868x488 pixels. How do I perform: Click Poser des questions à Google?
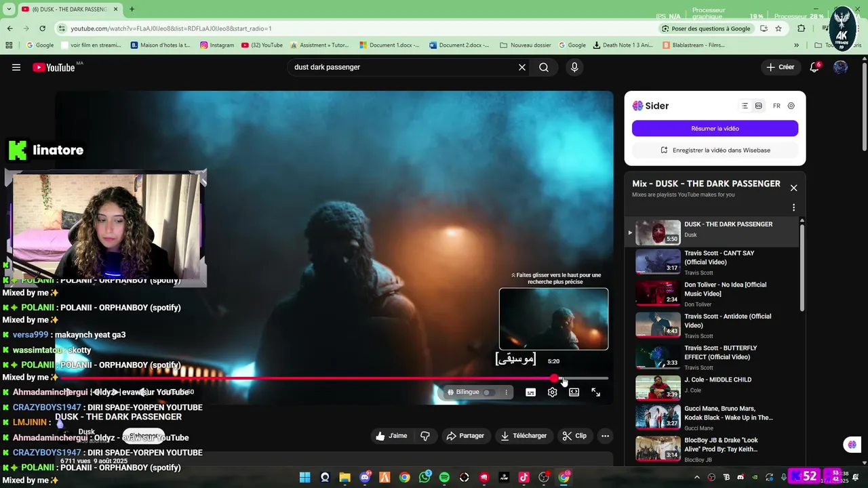click(706, 28)
